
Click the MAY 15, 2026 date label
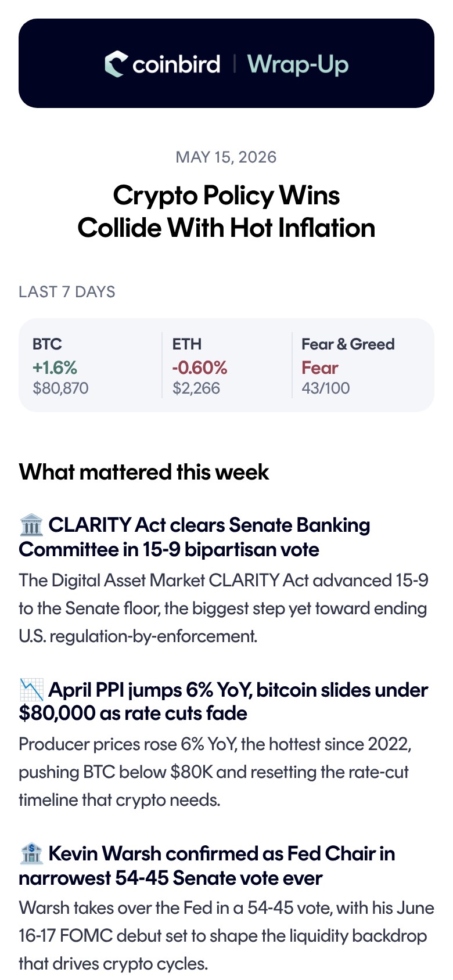227,157
